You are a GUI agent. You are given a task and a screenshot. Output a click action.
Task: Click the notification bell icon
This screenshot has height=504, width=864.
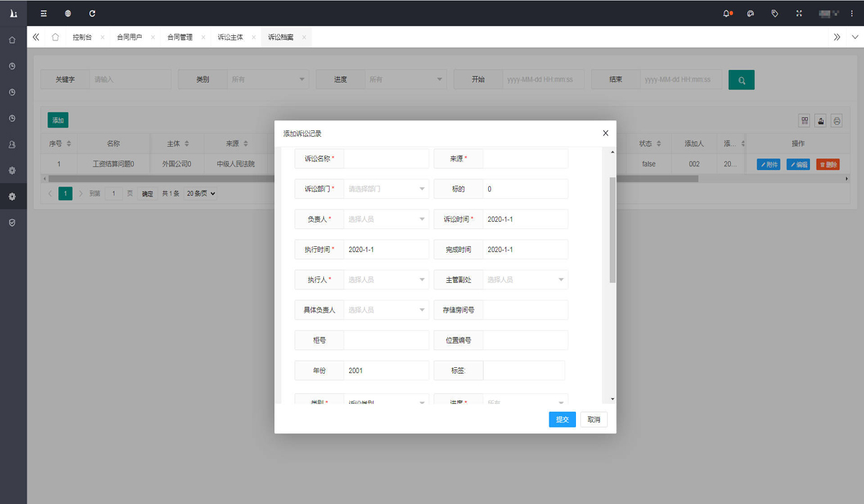pyautogui.click(x=726, y=14)
